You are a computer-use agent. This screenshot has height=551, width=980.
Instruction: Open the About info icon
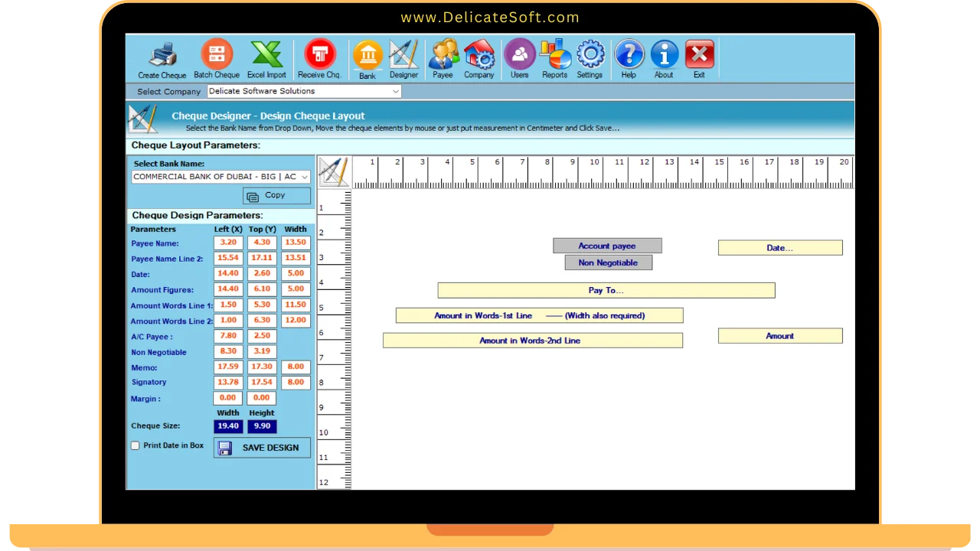coord(664,60)
